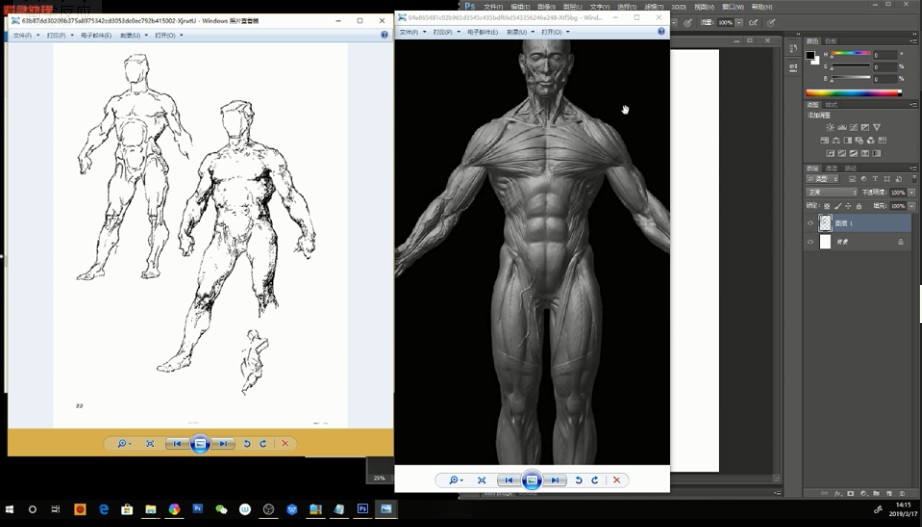Screen dimensions: 922x527
Task: Filter layers by type (T) icon
Action: pyautogui.click(x=875, y=179)
